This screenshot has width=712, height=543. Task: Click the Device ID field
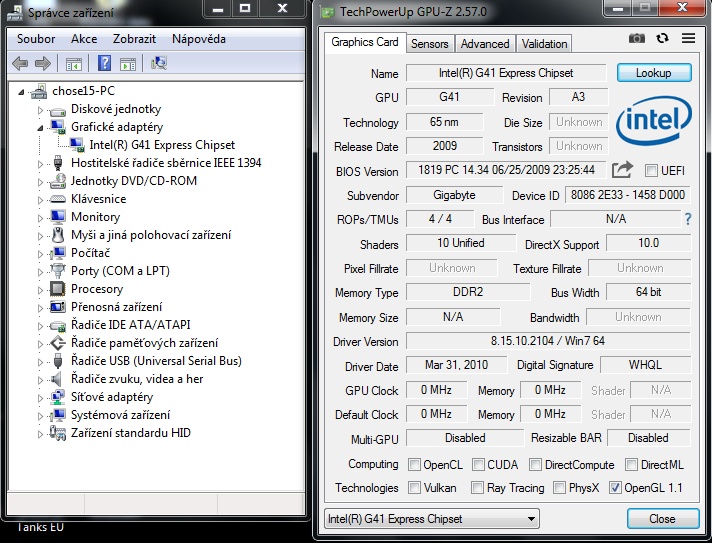628,195
